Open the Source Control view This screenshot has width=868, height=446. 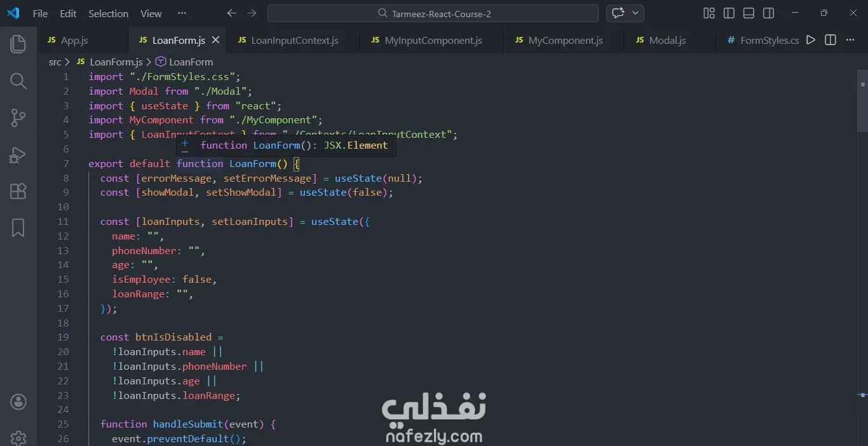coord(18,118)
